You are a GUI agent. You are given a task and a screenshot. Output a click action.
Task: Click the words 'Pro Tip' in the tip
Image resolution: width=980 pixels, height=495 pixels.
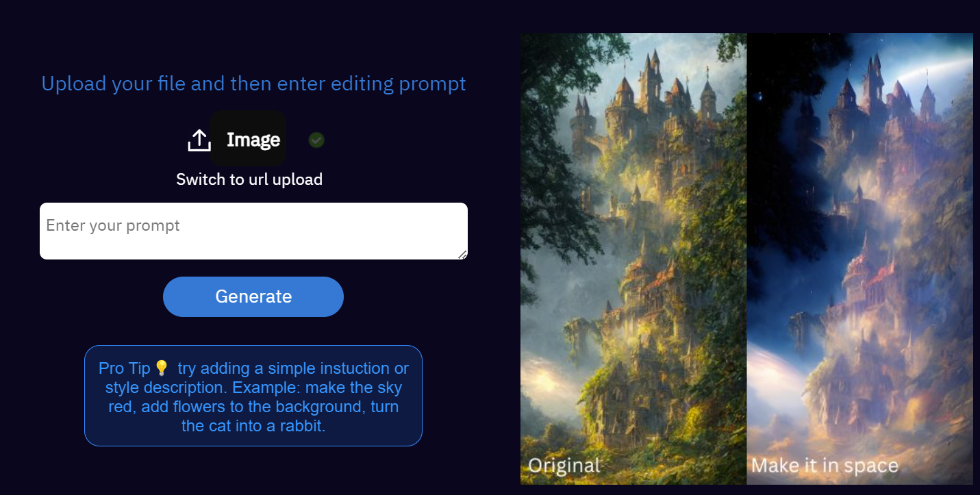[124, 368]
